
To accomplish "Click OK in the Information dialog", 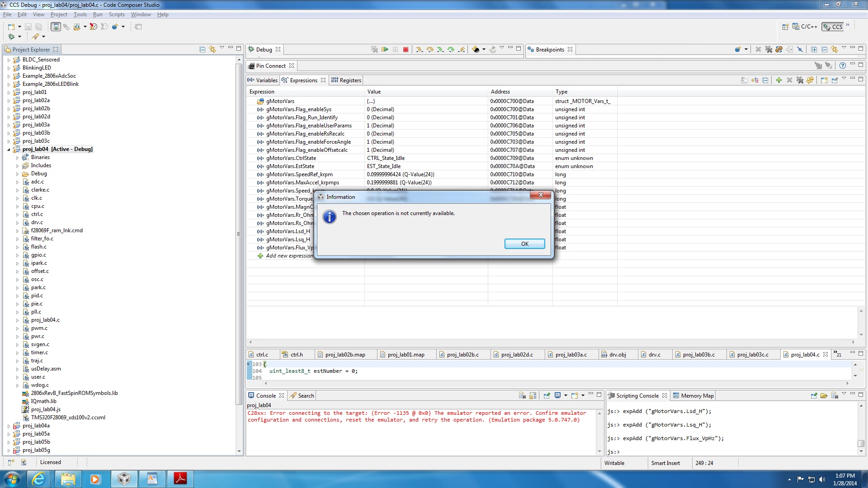I will click(x=524, y=244).
